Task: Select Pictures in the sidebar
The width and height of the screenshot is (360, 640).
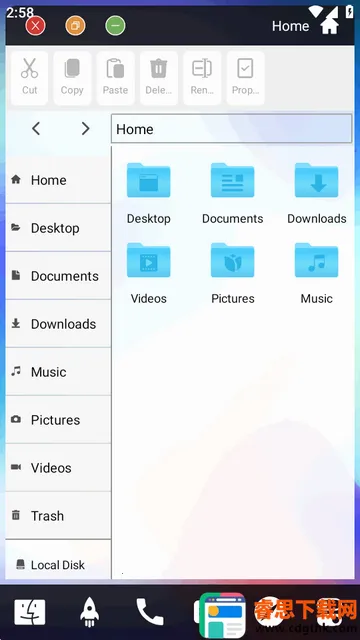Action: tap(58, 420)
